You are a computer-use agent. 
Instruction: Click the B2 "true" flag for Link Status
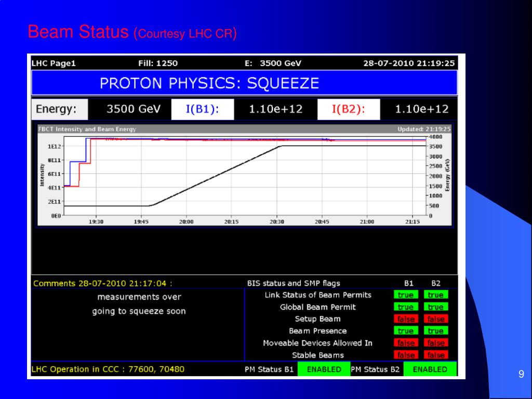[x=436, y=295]
